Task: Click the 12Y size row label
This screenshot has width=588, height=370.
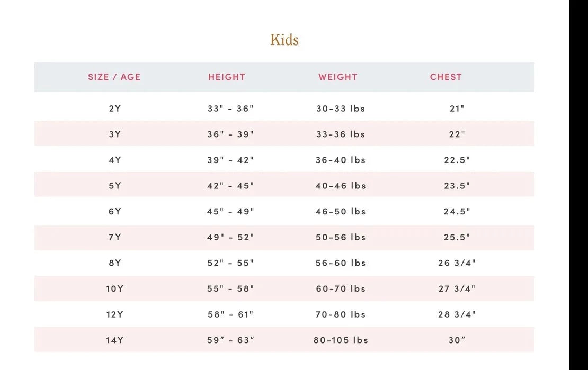Action: (x=115, y=314)
